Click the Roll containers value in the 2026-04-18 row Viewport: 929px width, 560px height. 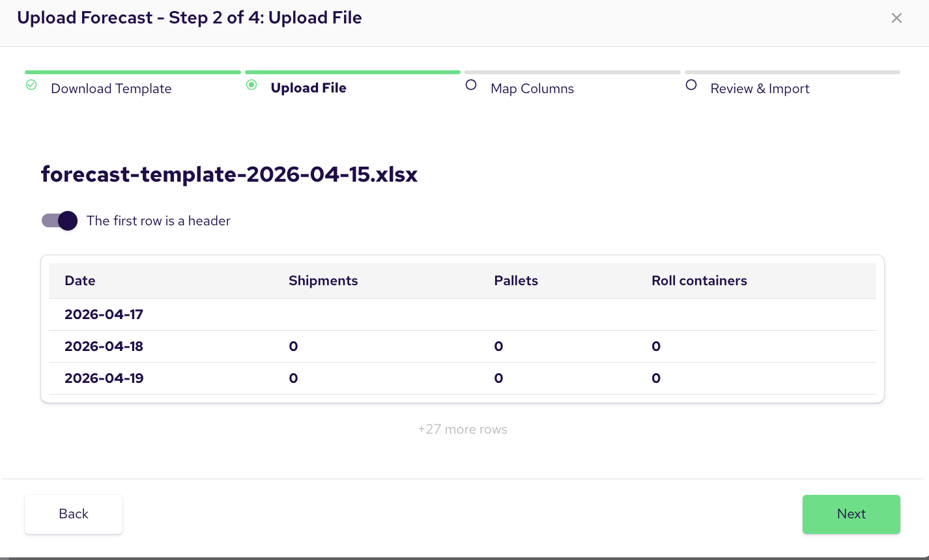coord(656,346)
